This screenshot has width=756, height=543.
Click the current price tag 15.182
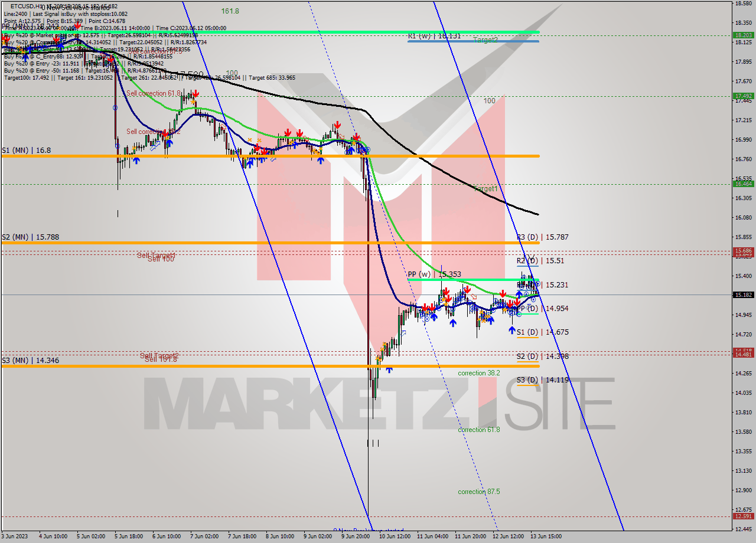pos(743,295)
